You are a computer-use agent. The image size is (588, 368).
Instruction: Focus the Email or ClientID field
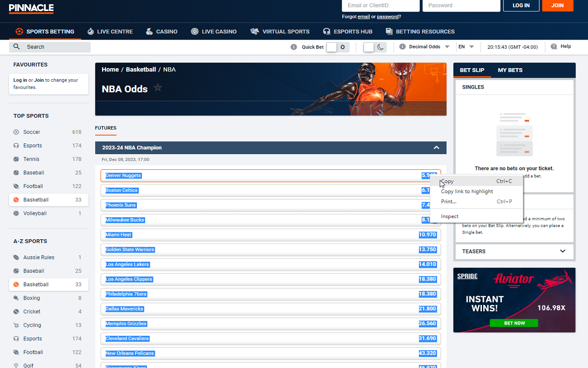pyautogui.click(x=381, y=6)
